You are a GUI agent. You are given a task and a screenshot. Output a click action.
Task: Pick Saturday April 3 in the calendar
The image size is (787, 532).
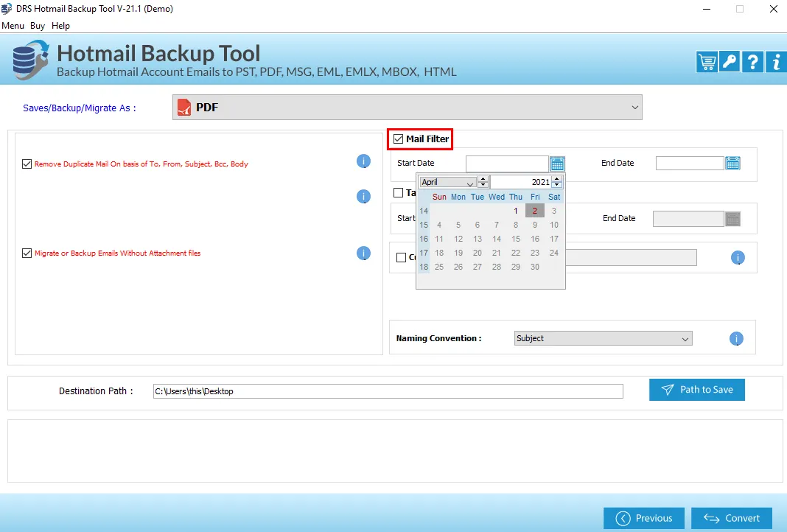tap(554, 211)
